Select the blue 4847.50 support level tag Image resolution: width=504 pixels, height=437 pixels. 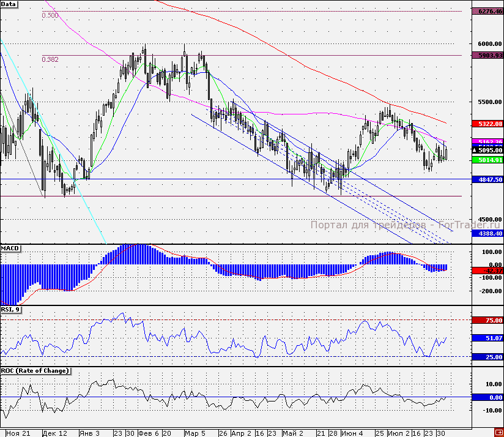(487, 180)
